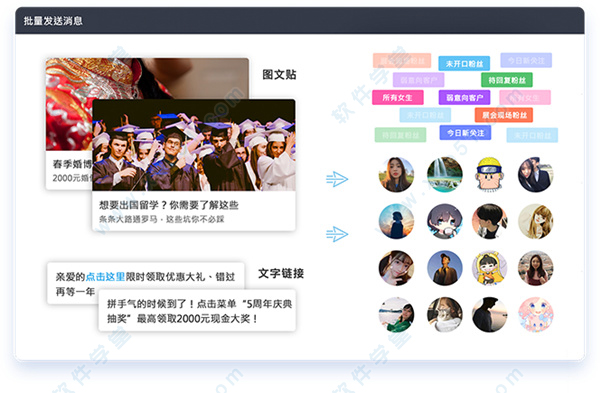This screenshot has width=600, height=393.
Task: Open the graduation study-abroad article card
Action: tap(194, 165)
